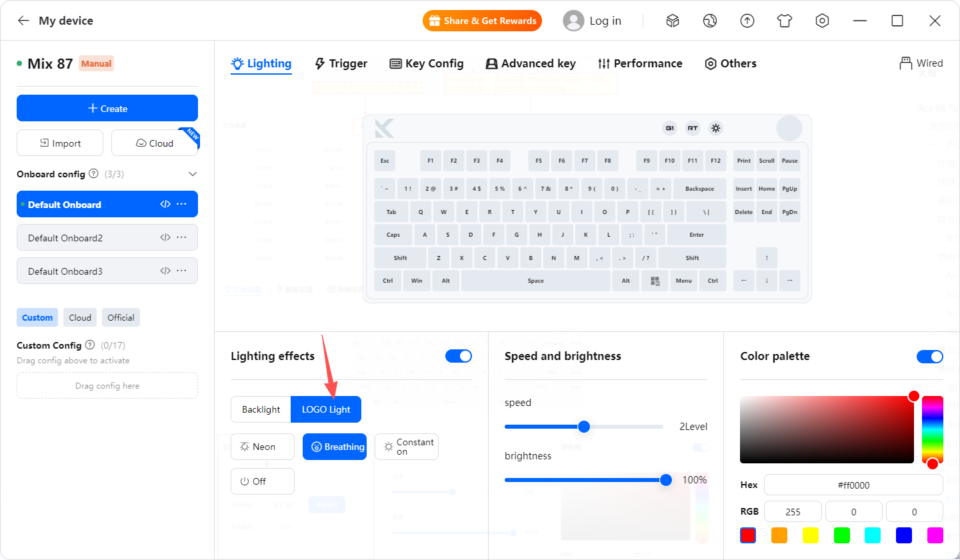Open more options for Default Onboard2
The image size is (960, 560).
click(181, 237)
